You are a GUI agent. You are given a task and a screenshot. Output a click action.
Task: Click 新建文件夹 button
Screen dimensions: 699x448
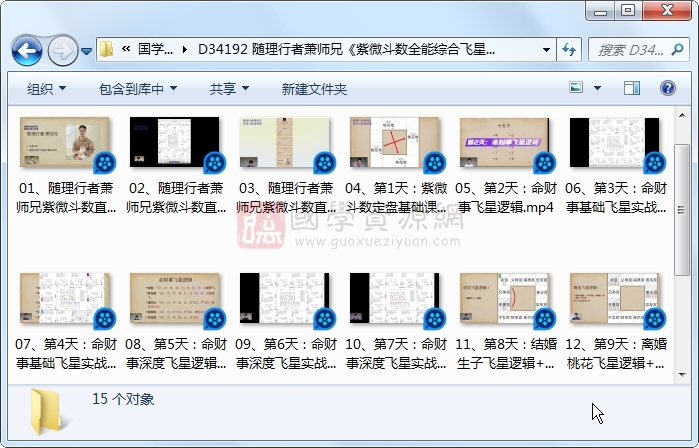314,89
